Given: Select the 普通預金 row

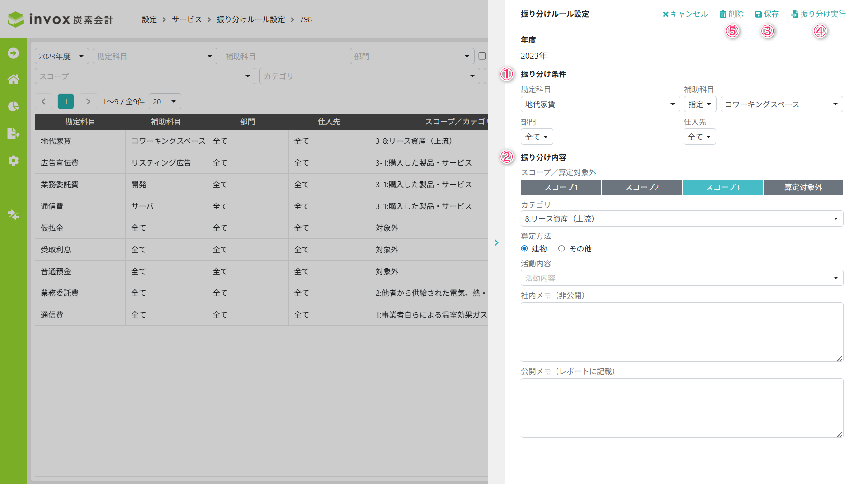Looking at the screenshot, I should click(x=261, y=271).
